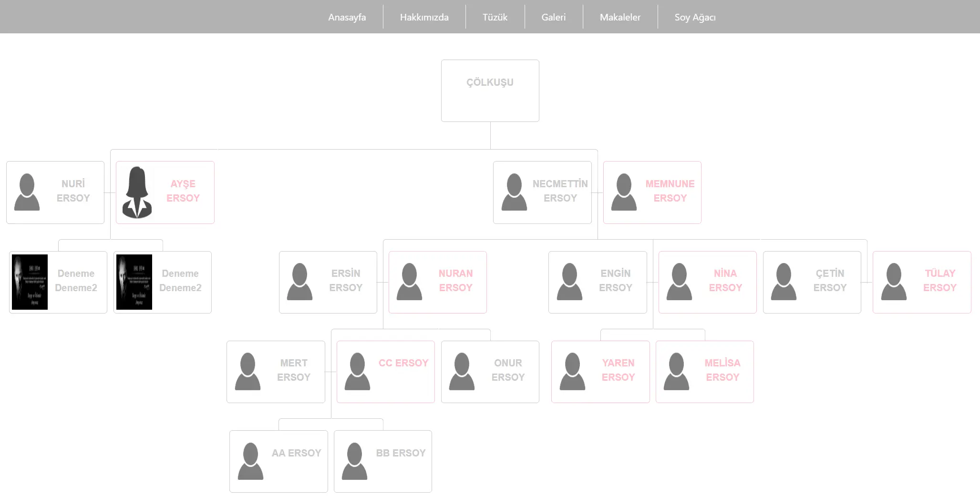
Task: Click the ENGİN ERSOY name label
Action: 615,281
